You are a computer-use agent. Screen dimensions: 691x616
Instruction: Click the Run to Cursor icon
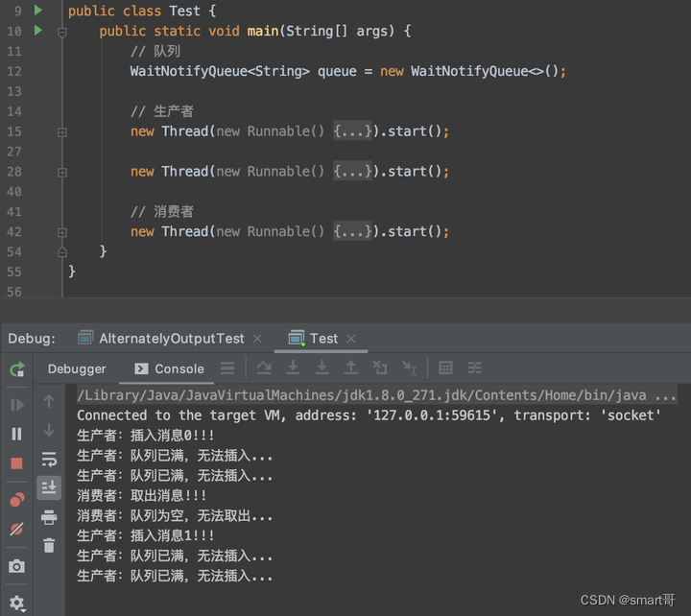(410, 367)
